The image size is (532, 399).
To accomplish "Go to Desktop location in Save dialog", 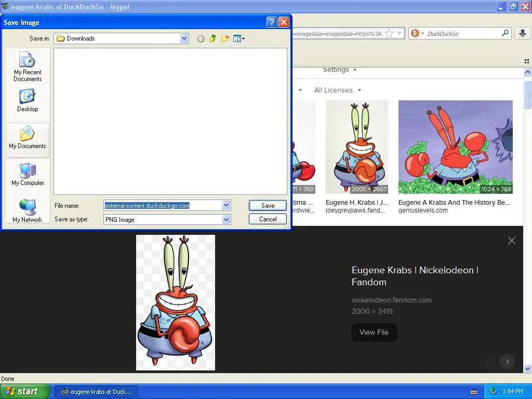I will (x=28, y=100).
